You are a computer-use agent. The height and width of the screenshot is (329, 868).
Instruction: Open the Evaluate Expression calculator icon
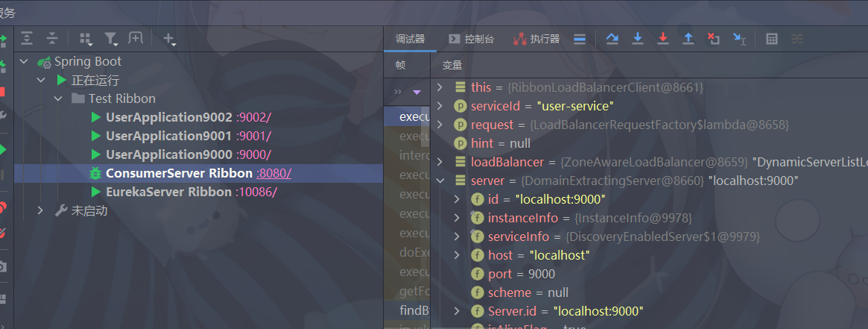coord(772,39)
